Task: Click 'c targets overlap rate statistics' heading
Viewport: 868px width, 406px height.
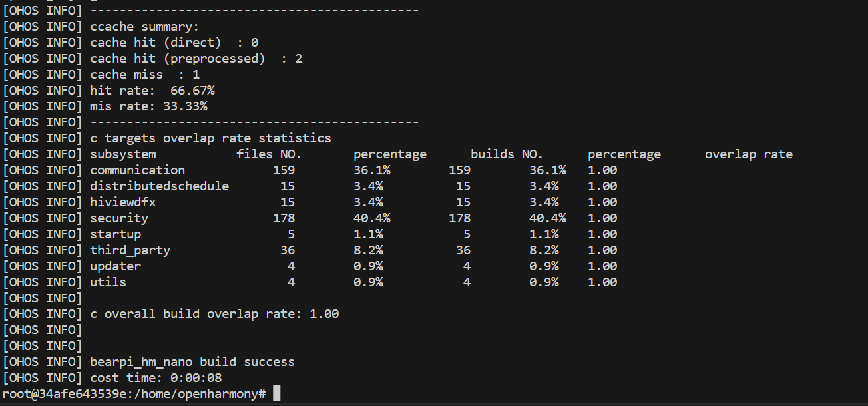Action: click(210, 138)
